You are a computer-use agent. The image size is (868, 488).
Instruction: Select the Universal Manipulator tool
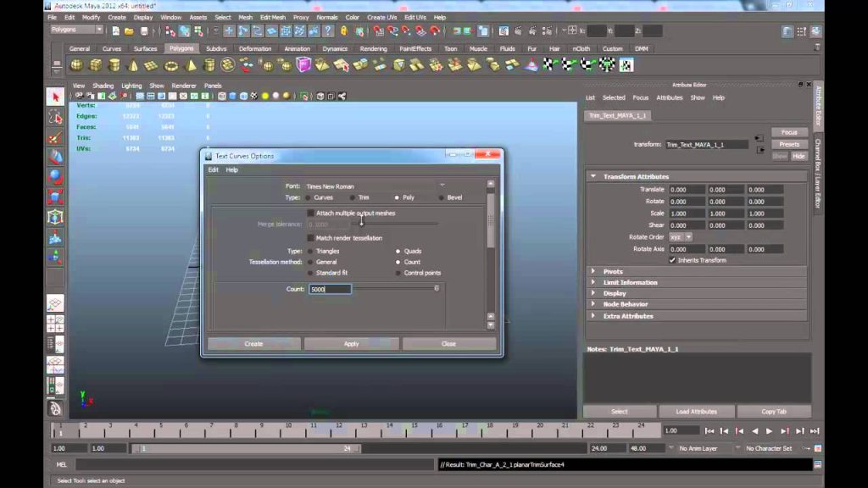point(55,217)
